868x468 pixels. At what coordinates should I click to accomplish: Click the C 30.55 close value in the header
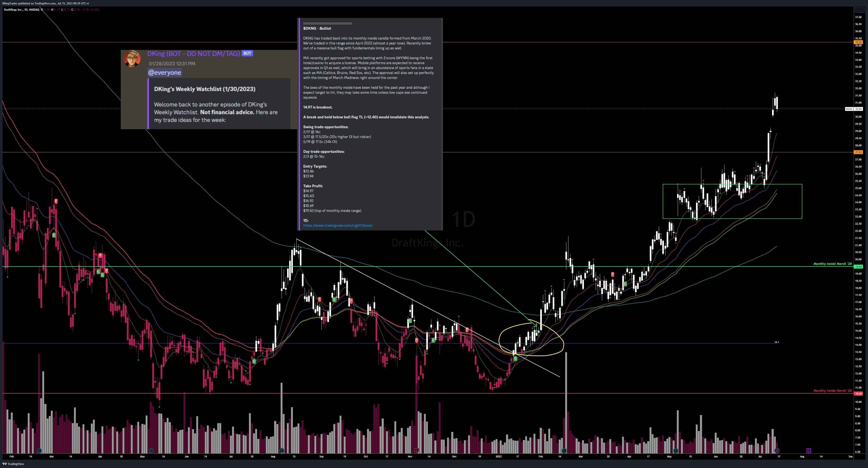coord(76,9)
